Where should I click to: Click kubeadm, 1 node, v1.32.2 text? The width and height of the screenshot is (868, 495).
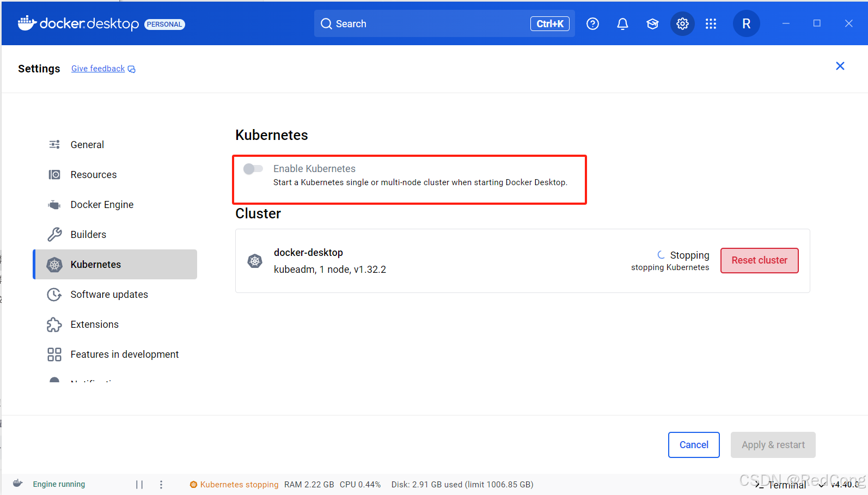330,270
